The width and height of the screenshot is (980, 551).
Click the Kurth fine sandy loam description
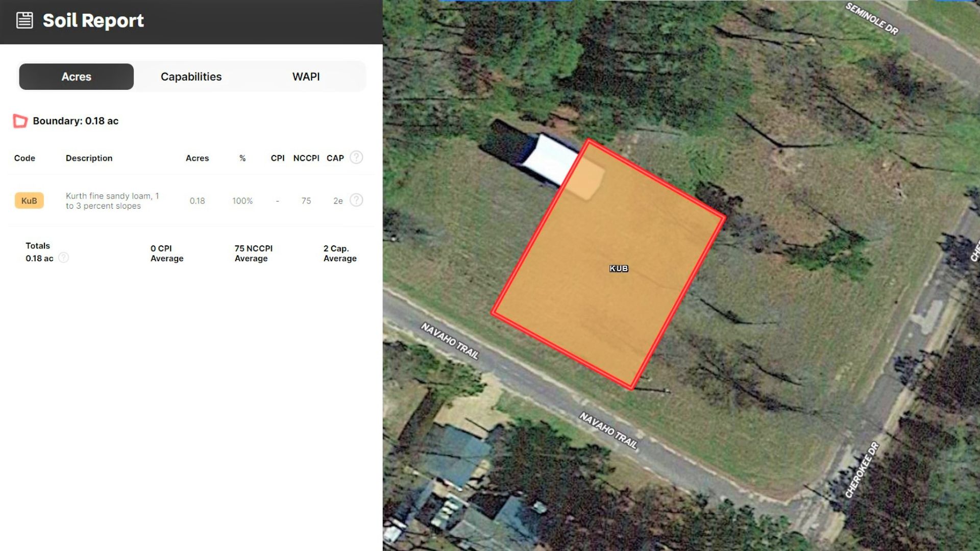(x=112, y=201)
